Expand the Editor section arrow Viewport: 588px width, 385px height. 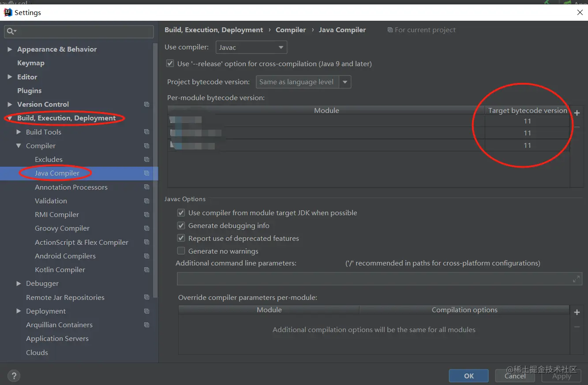pyautogui.click(x=10, y=77)
